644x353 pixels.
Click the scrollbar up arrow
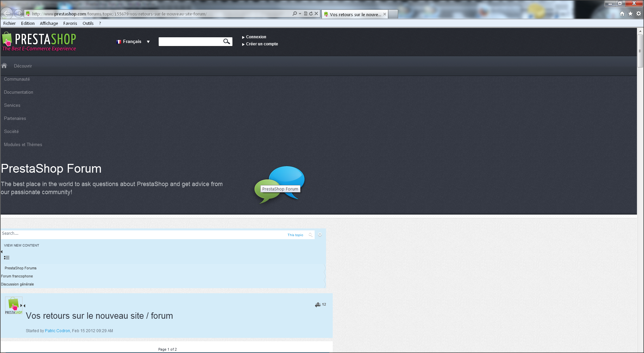pos(640,31)
